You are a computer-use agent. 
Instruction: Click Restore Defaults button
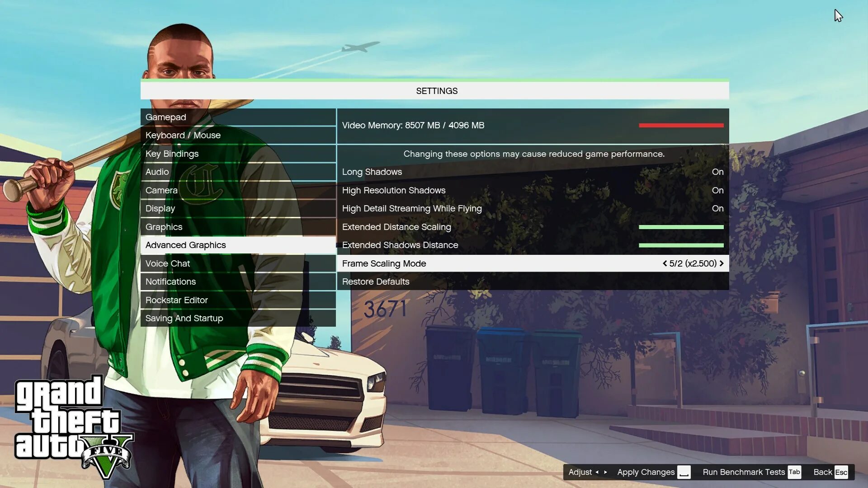click(x=376, y=281)
